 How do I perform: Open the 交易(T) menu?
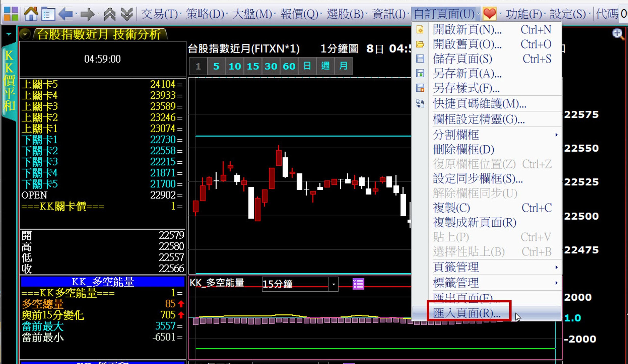(x=159, y=14)
